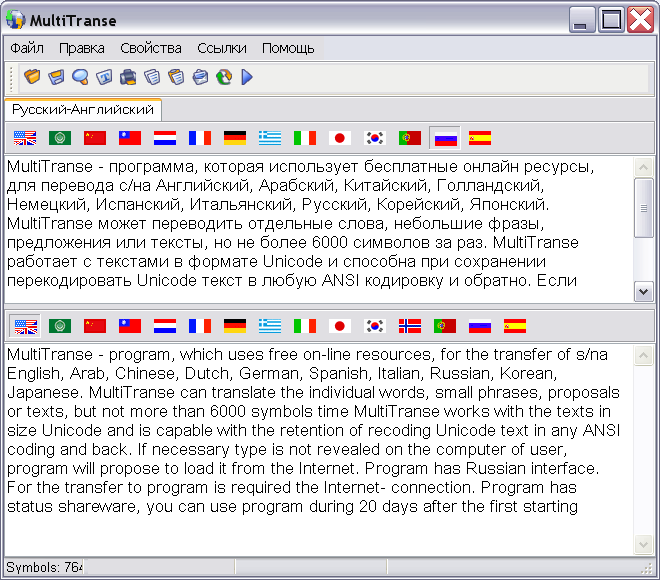Choose Chinese simplified flag as source language
This screenshot has height=580, width=660.
coord(95,138)
